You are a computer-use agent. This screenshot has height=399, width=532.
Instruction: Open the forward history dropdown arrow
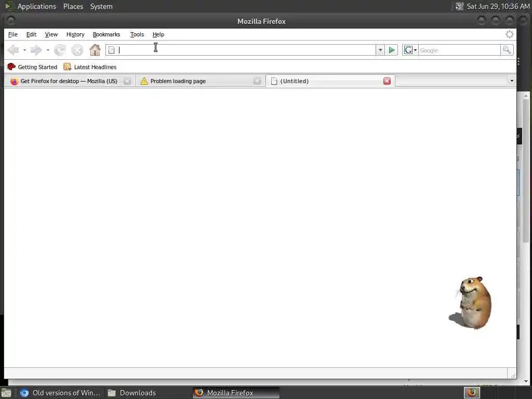(x=48, y=50)
